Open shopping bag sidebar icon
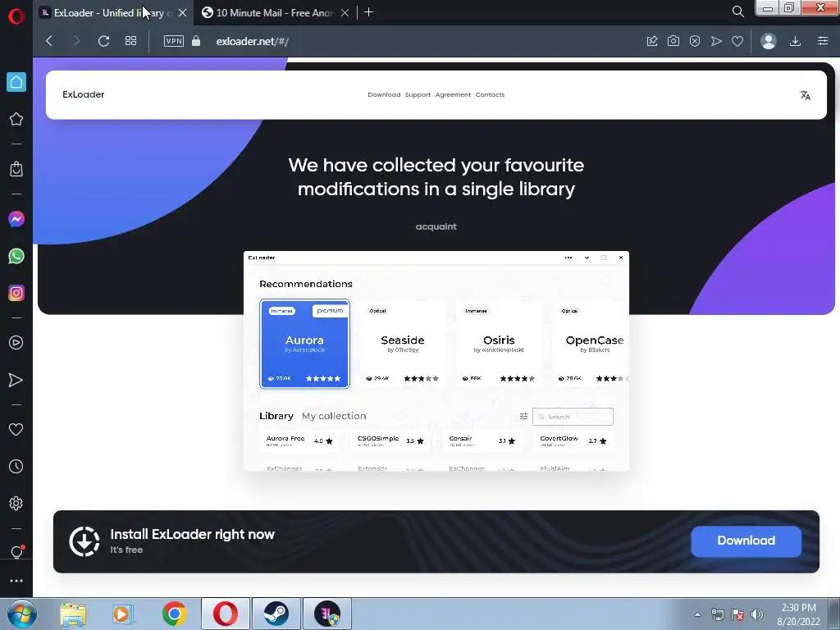The width and height of the screenshot is (840, 630). click(x=16, y=169)
